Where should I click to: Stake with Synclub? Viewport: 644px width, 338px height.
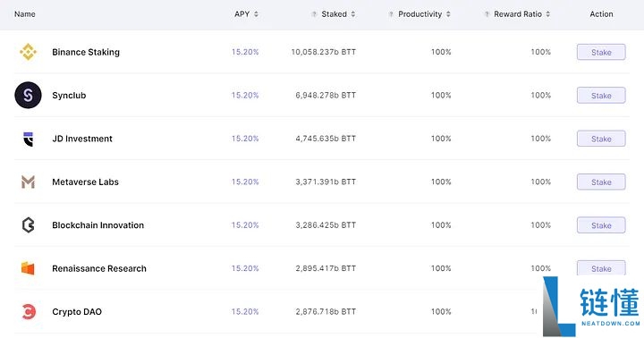pos(601,96)
